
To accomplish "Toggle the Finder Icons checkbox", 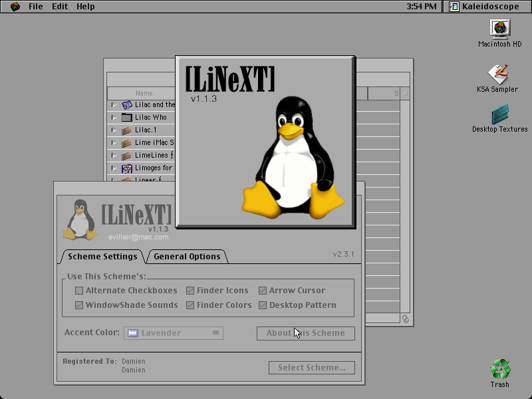I will pos(190,291).
